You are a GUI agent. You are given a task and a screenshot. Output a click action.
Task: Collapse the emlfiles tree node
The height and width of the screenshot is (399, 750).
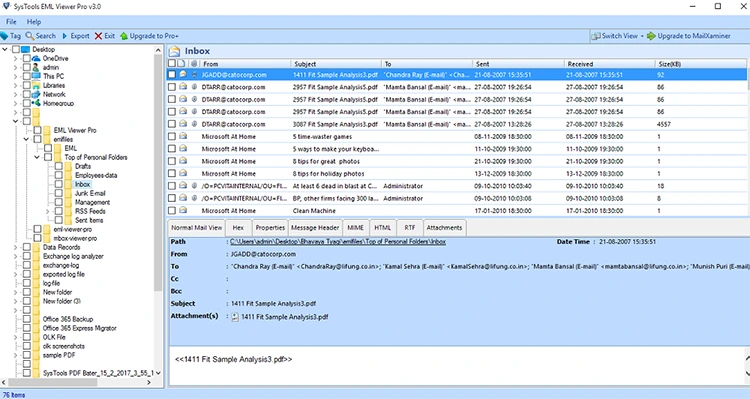coord(26,139)
